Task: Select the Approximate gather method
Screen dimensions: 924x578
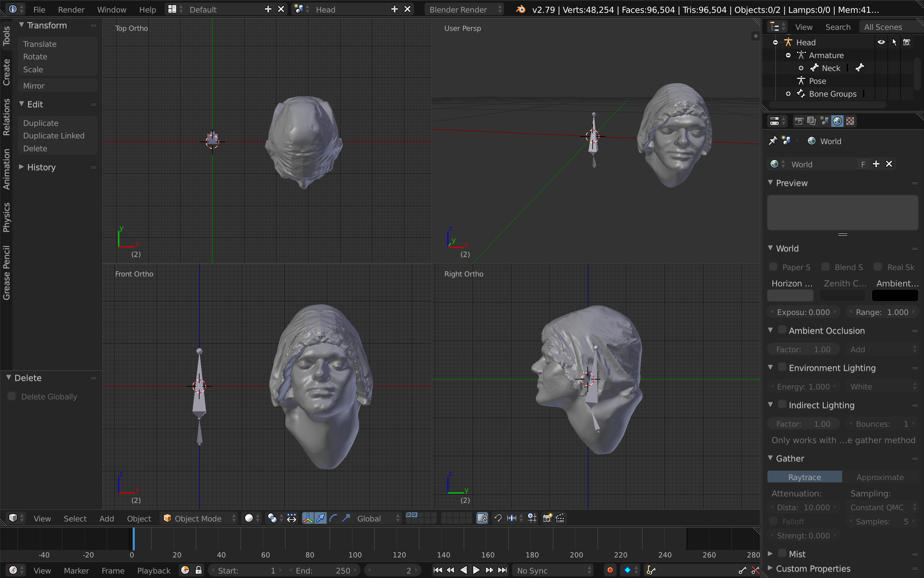Action: [880, 477]
